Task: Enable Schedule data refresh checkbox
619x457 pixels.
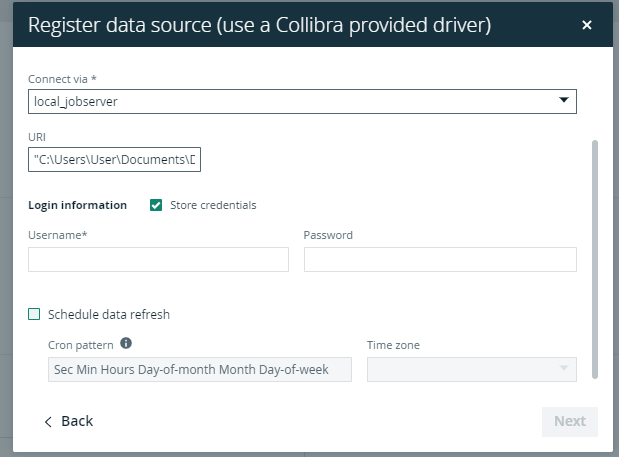Action: [34, 314]
